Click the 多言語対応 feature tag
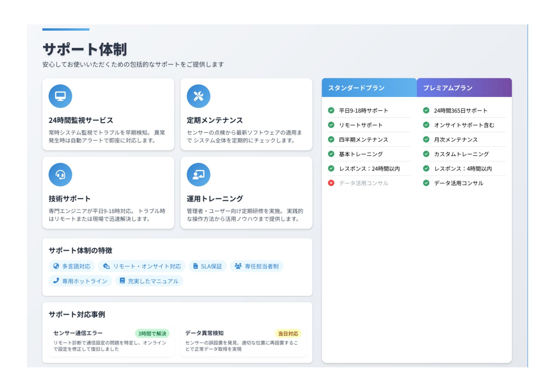The image size is (555, 392). (x=72, y=266)
